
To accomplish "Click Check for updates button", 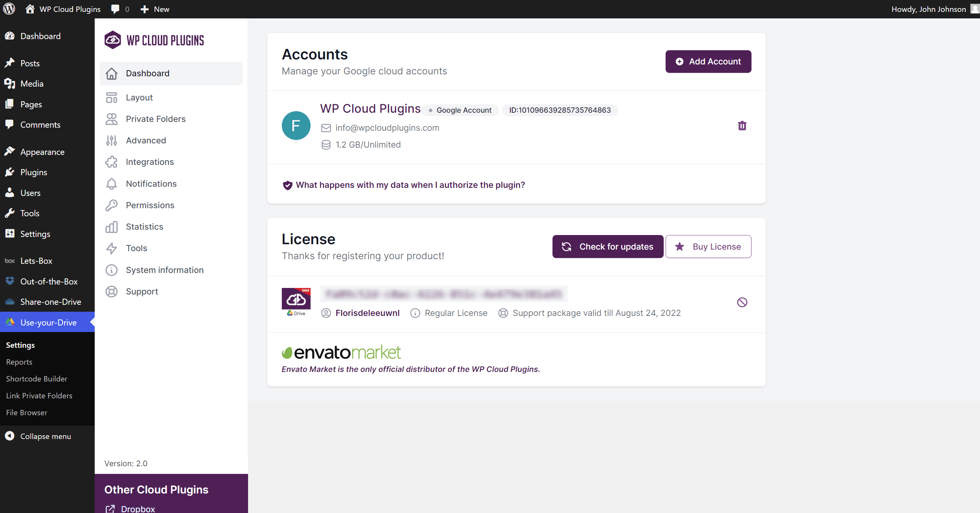I will tap(608, 247).
